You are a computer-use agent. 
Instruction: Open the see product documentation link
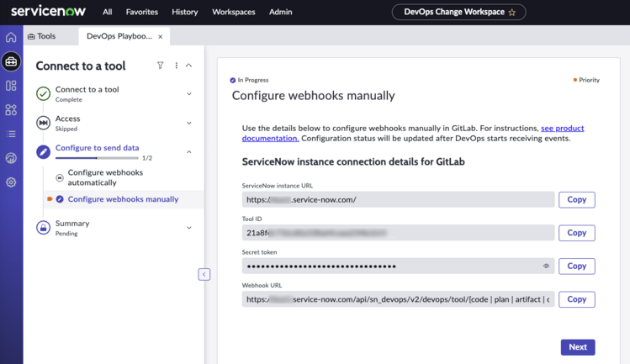562,128
